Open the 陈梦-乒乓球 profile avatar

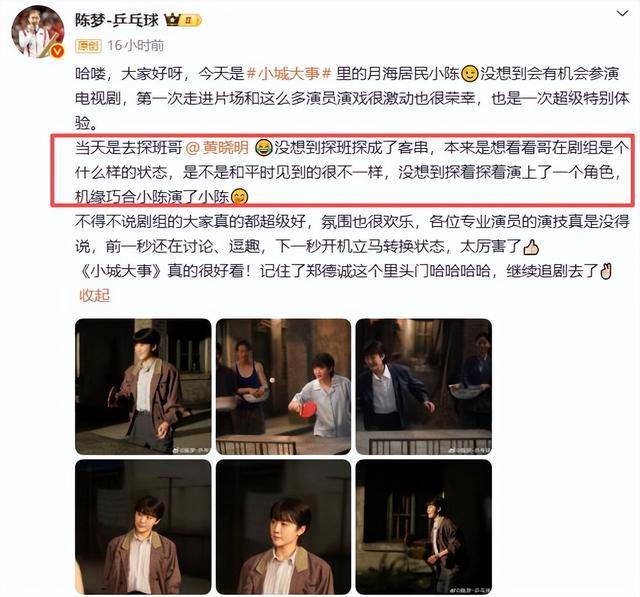[38, 32]
